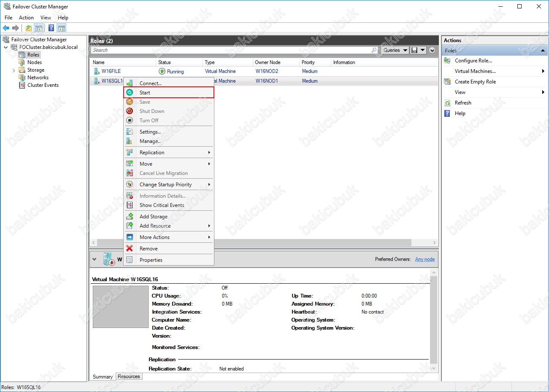Click Create Empty Role action
549x392 pixels.
tap(475, 82)
